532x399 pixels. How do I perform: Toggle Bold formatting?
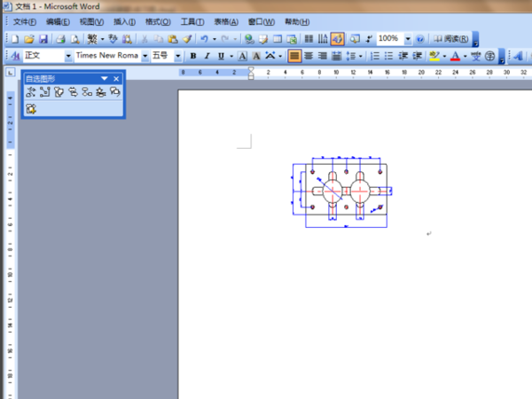coord(193,56)
